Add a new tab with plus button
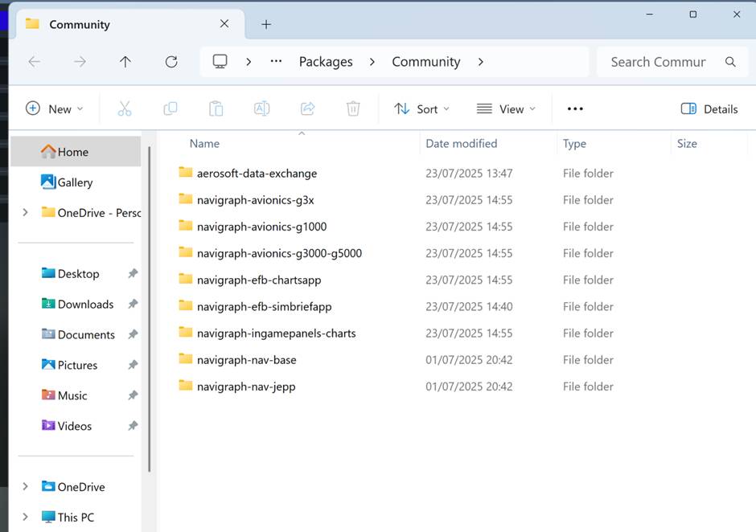The width and height of the screenshot is (756, 532). [266, 24]
